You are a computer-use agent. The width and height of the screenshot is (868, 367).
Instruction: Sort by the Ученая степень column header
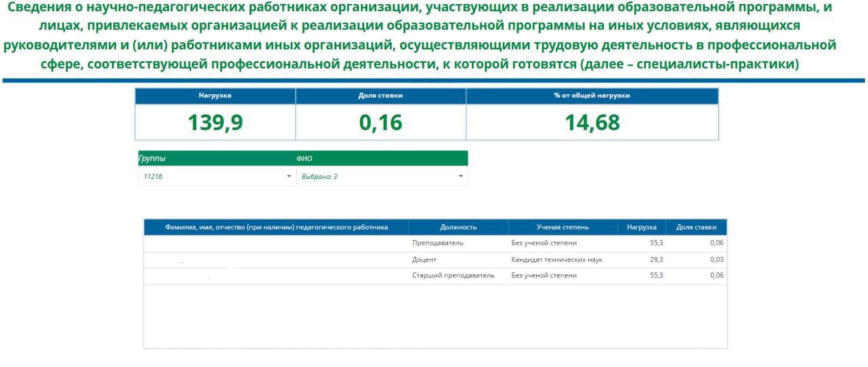562,227
